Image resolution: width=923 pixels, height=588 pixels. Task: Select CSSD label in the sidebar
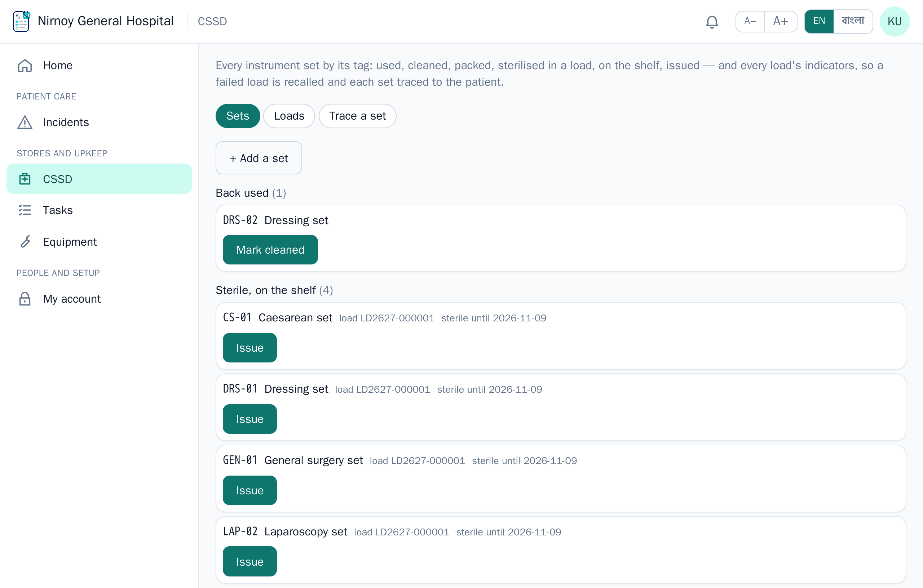pos(57,179)
